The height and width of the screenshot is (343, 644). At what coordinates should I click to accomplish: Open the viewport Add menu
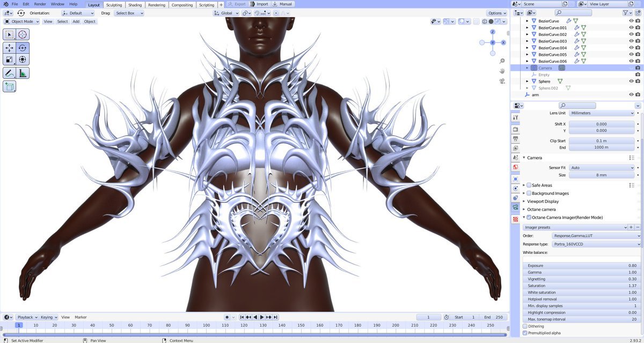(x=76, y=21)
